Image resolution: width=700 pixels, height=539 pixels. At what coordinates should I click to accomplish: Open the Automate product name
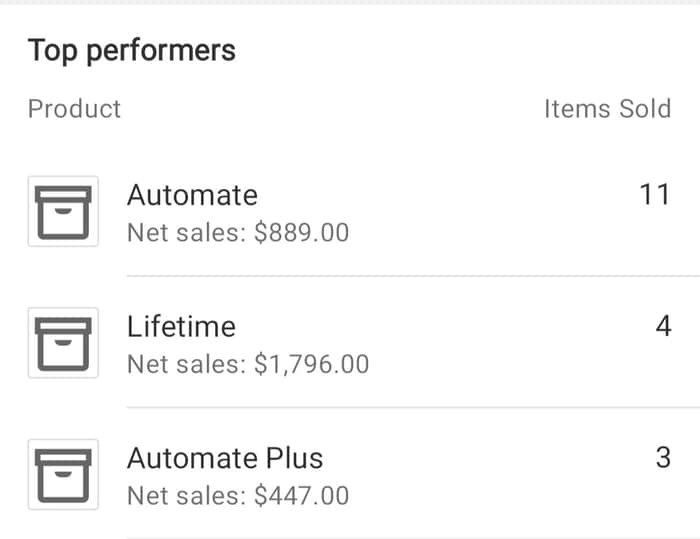coord(192,195)
